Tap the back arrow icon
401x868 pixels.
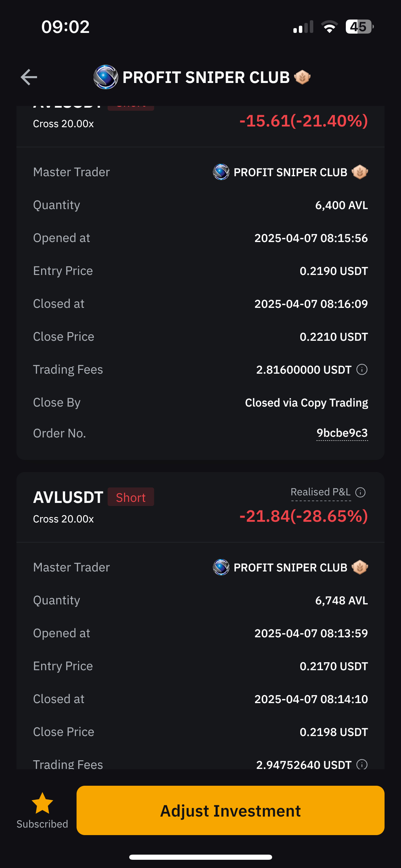(x=29, y=77)
